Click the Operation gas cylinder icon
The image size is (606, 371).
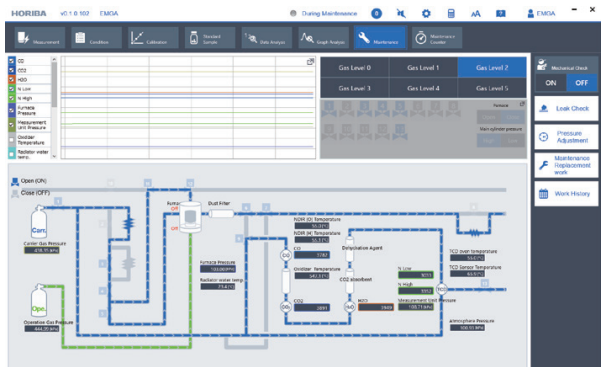tap(39, 301)
